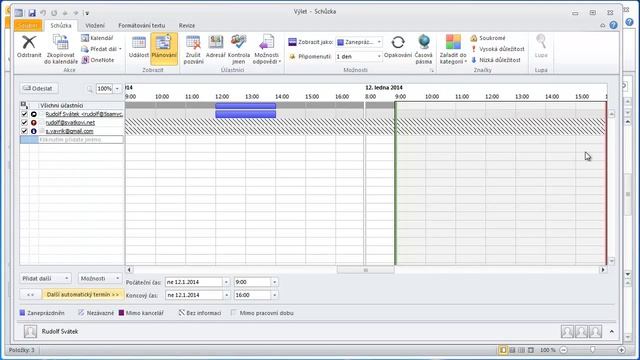Click the Předat dál button

[101, 49]
